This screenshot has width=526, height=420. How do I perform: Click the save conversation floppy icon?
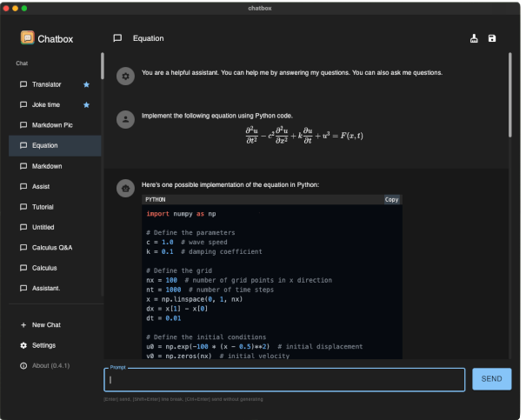(492, 38)
